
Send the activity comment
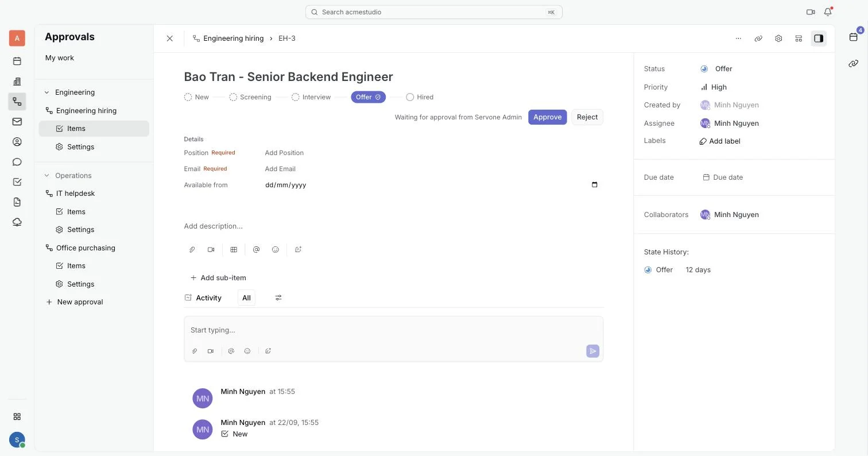[593, 351]
